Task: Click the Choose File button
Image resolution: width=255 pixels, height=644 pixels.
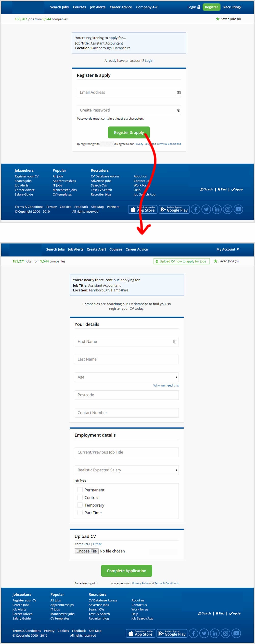Action: (x=86, y=551)
